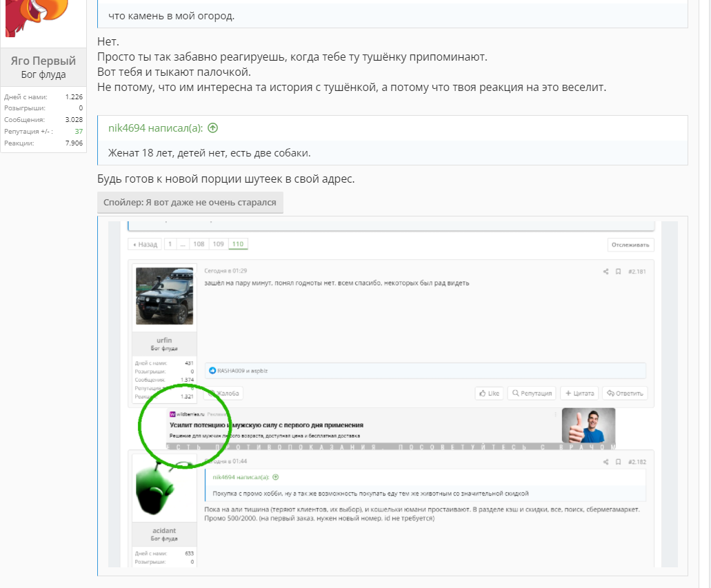
Task: Click the Яго Первый avatar picture
Action: tap(37, 18)
